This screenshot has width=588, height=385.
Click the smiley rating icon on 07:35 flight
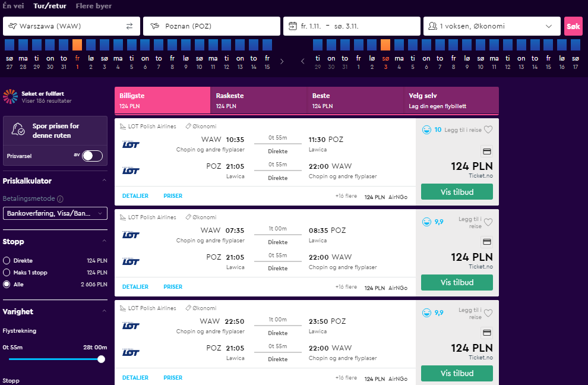426,222
